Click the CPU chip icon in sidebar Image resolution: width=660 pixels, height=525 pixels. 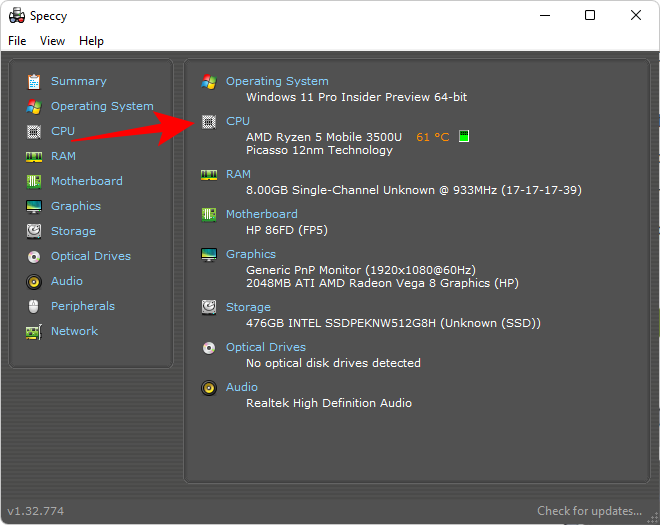(x=34, y=131)
